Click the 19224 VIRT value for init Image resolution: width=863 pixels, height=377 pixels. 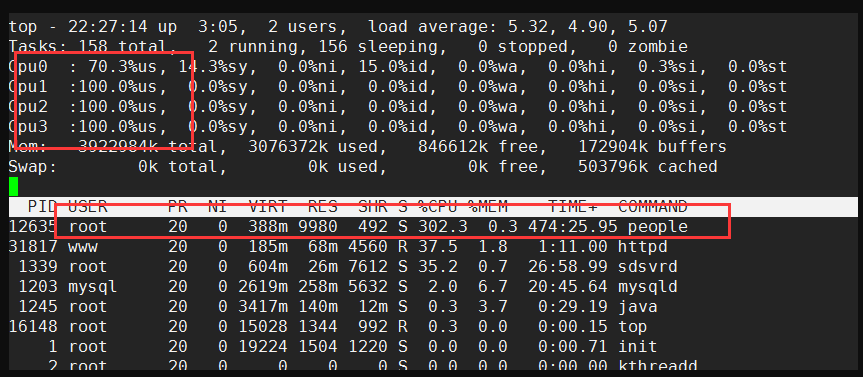263,347
